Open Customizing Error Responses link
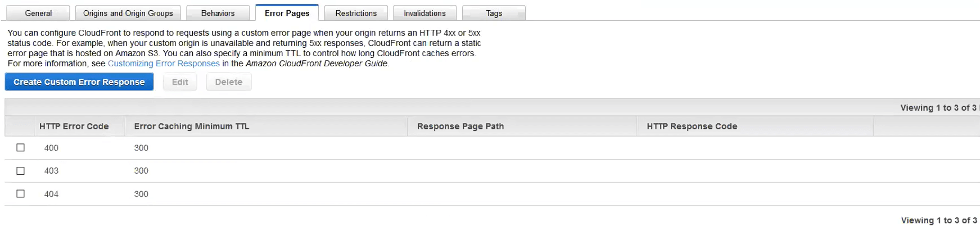The height and width of the screenshot is (231, 980). 164,64
